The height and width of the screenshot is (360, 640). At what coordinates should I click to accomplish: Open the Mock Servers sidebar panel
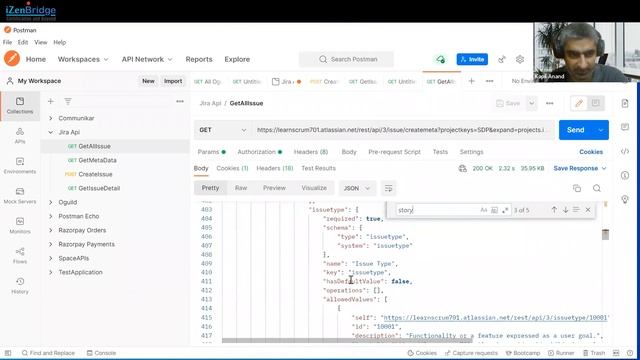pos(20,196)
